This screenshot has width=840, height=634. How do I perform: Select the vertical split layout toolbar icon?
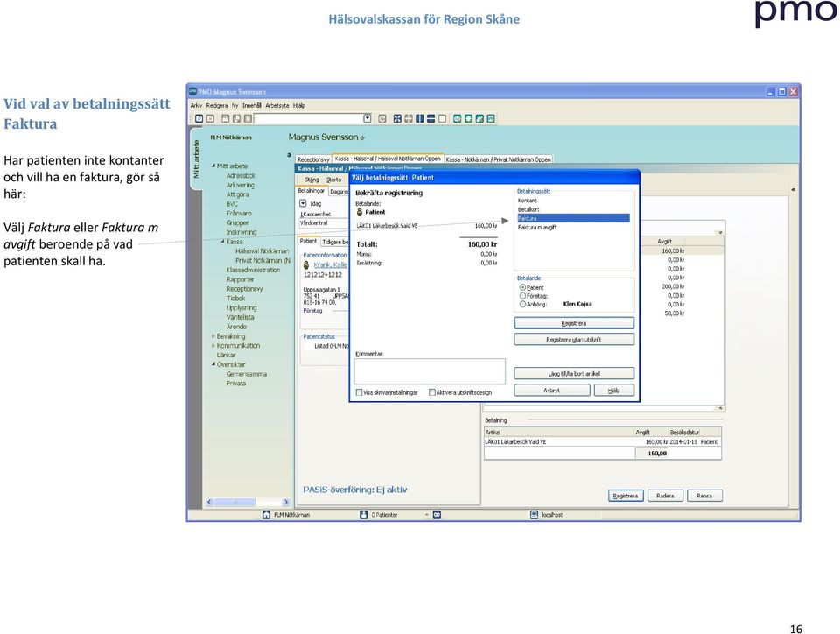click(420, 118)
